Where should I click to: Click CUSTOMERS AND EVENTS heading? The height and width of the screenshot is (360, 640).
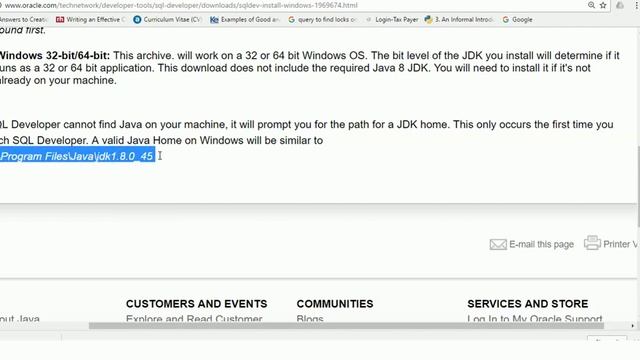196,304
